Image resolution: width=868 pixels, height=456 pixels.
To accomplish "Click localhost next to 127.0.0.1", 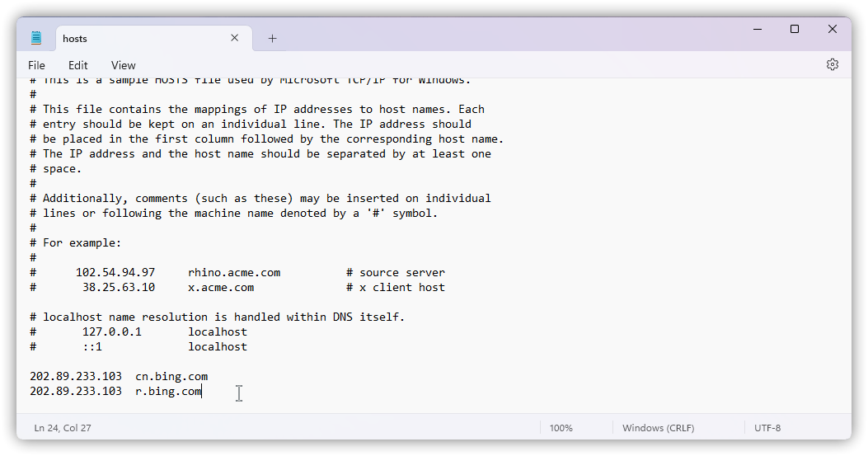I will pos(218,331).
